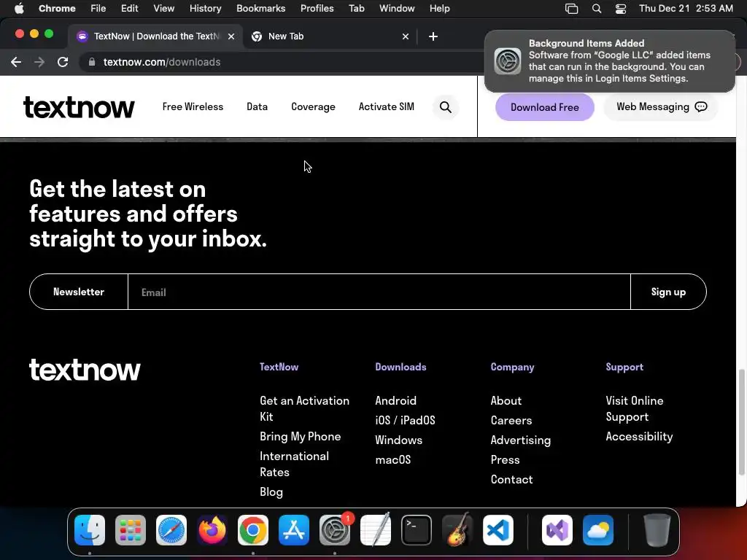
Task: Open Bring My Phone footer link
Action: point(300,436)
